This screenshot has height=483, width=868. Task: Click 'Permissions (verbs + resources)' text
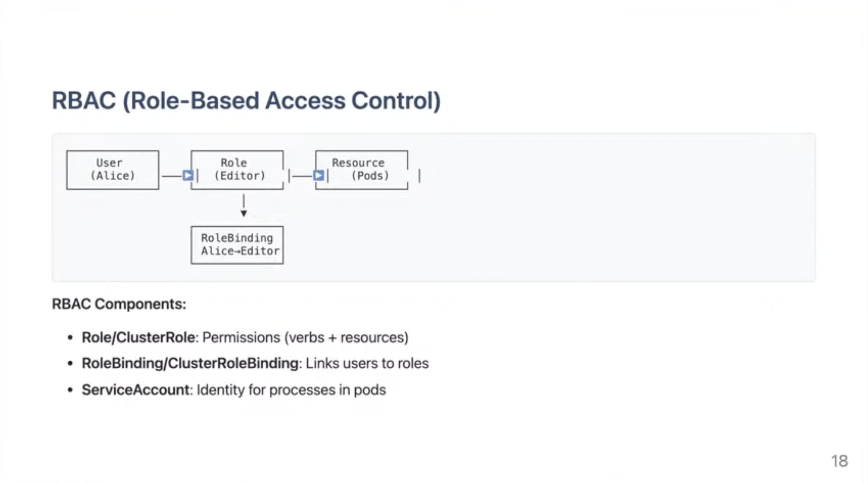click(x=305, y=337)
